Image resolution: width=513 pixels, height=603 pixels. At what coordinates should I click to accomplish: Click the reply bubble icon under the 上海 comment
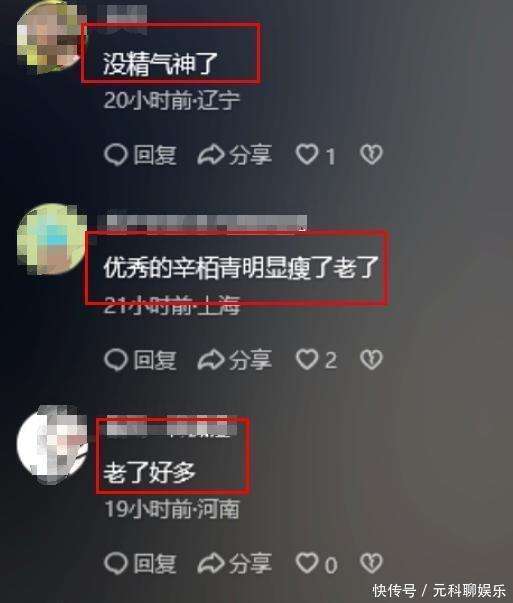(116, 360)
